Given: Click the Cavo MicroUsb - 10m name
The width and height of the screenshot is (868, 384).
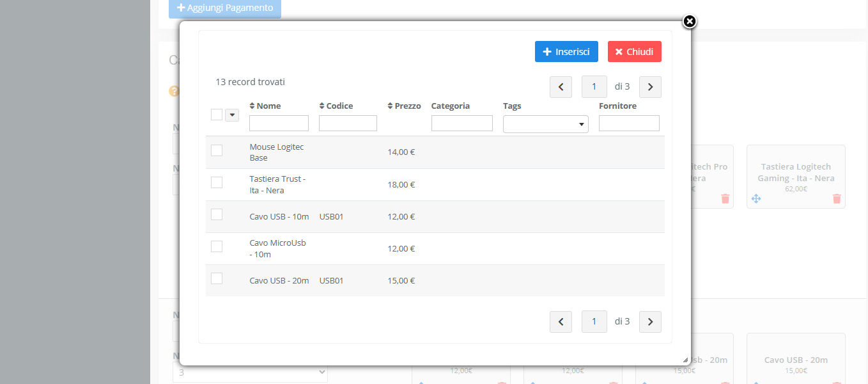Looking at the screenshot, I should click(278, 248).
